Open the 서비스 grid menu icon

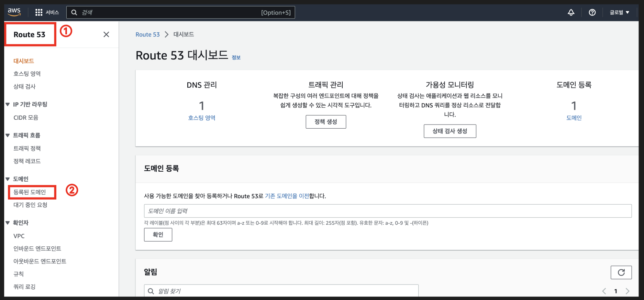39,12
